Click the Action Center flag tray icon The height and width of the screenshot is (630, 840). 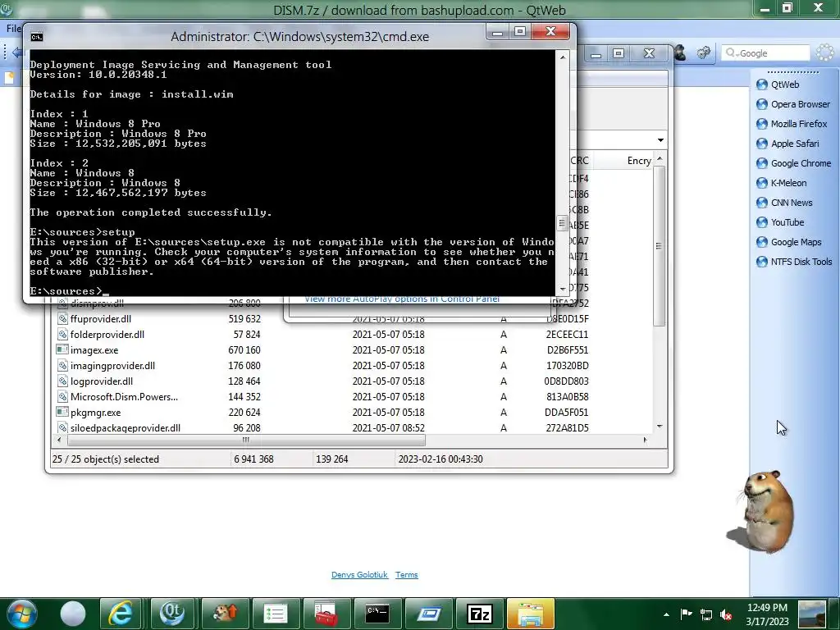pos(687,614)
